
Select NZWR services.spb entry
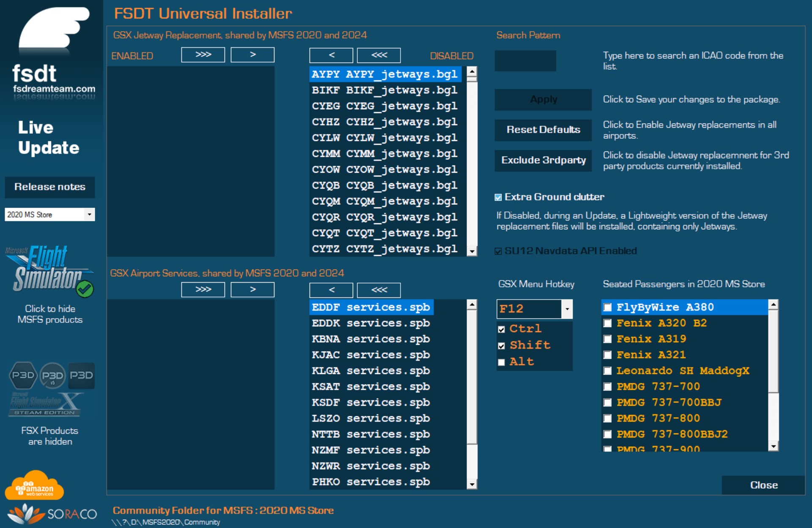tap(371, 466)
